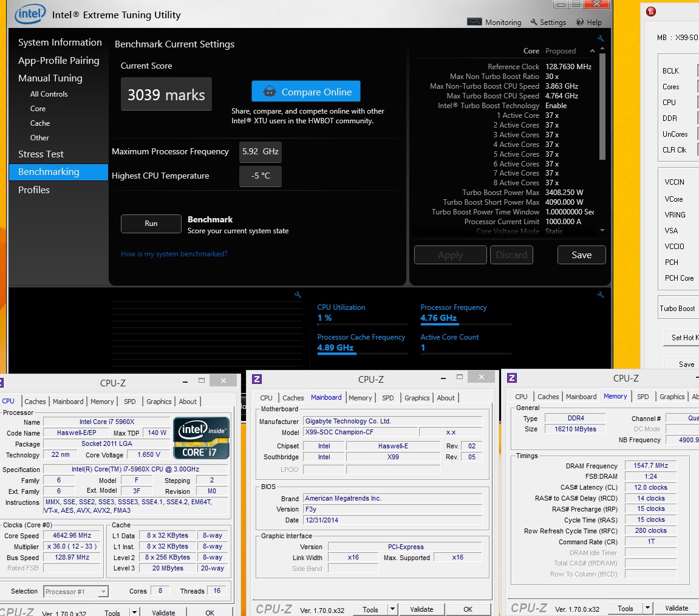Click wrench icon above Core settings panel
699x616 pixels.
click(x=601, y=38)
